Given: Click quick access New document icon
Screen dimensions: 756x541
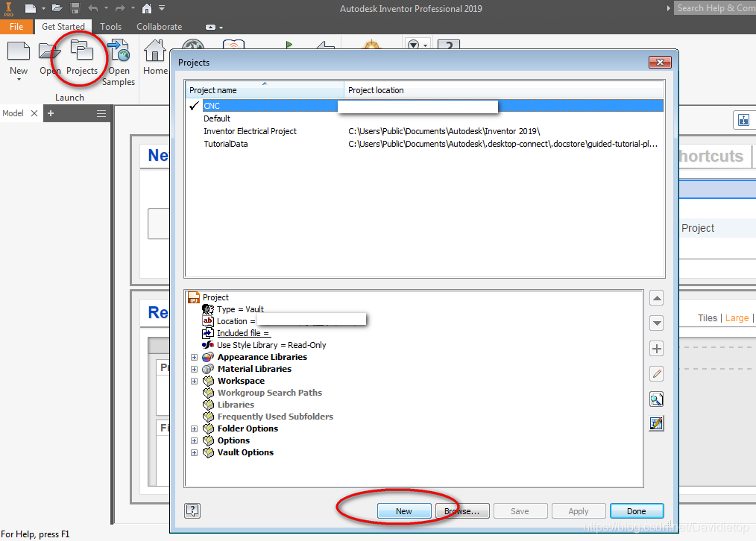Looking at the screenshot, I should (31, 8).
